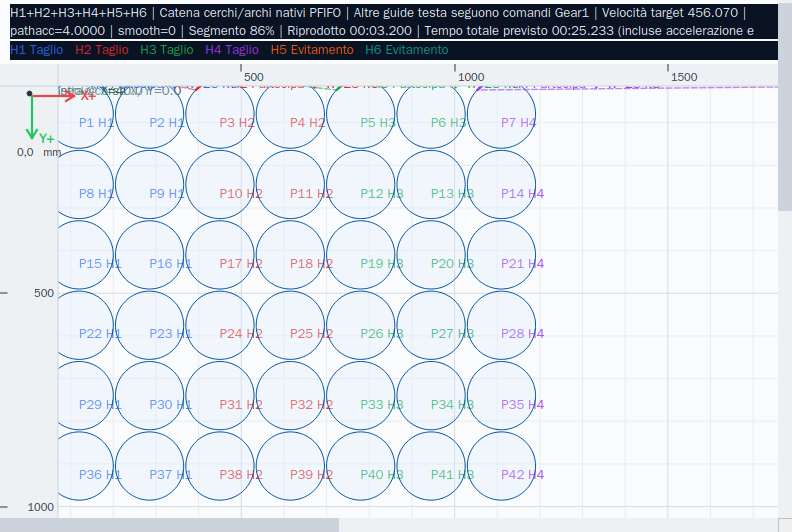Toggle the H2 Taglio legend entry

(102, 50)
